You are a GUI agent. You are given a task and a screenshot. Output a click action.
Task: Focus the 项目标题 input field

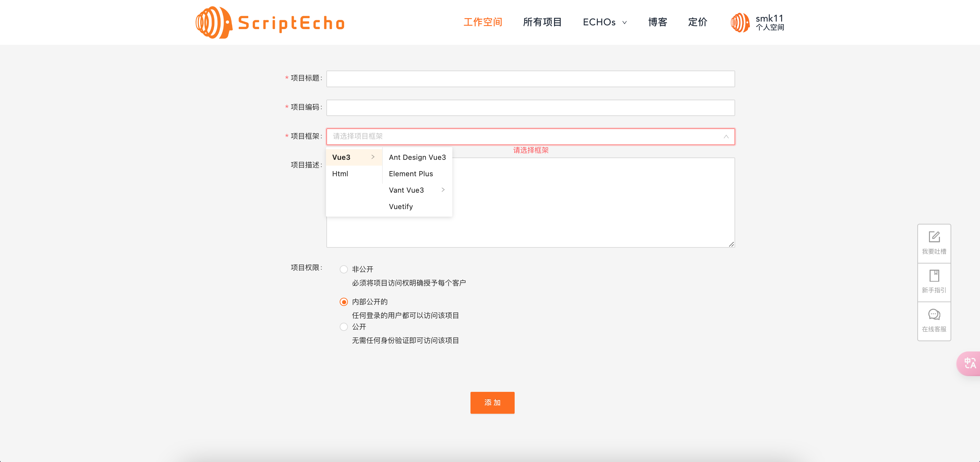(x=530, y=79)
